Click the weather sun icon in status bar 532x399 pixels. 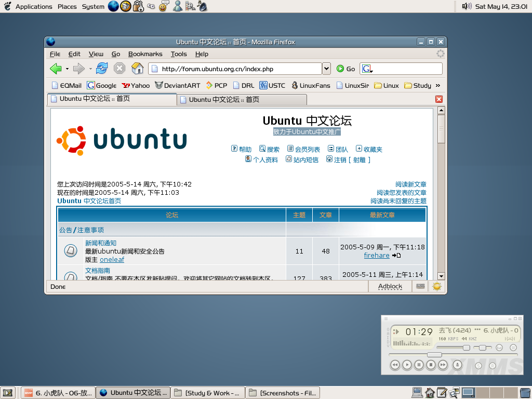coord(437,287)
